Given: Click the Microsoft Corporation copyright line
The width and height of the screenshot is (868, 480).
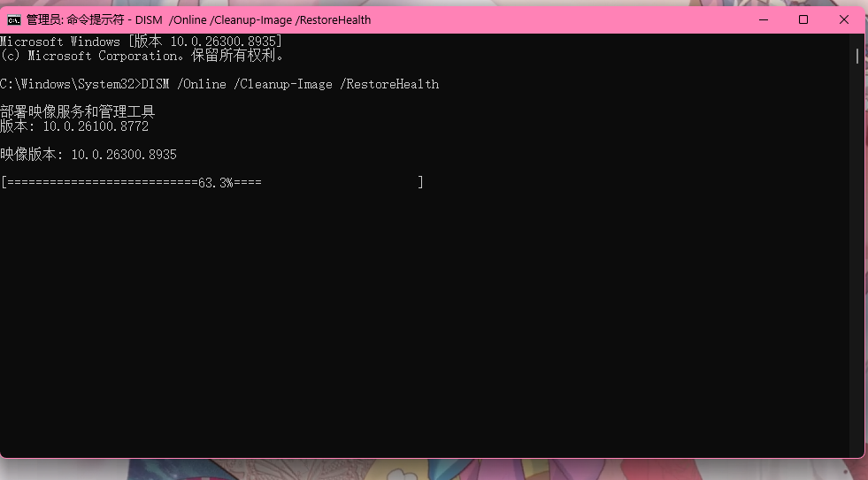Looking at the screenshot, I should click(x=142, y=56).
